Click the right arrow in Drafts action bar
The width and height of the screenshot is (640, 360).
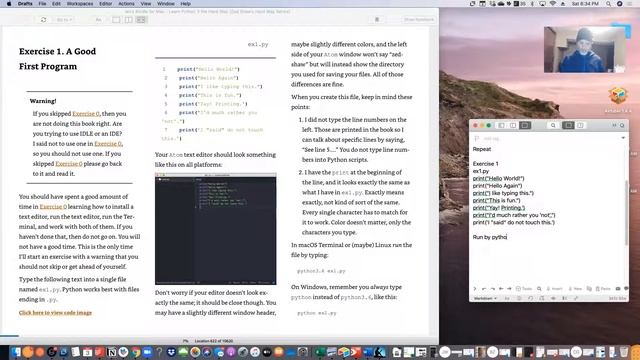509,289
